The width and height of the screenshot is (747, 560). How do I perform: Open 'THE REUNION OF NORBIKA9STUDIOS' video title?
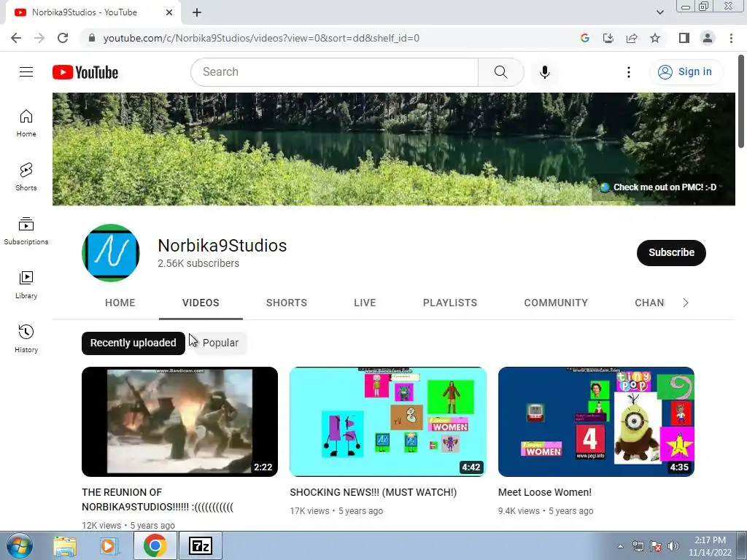click(x=158, y=499)
